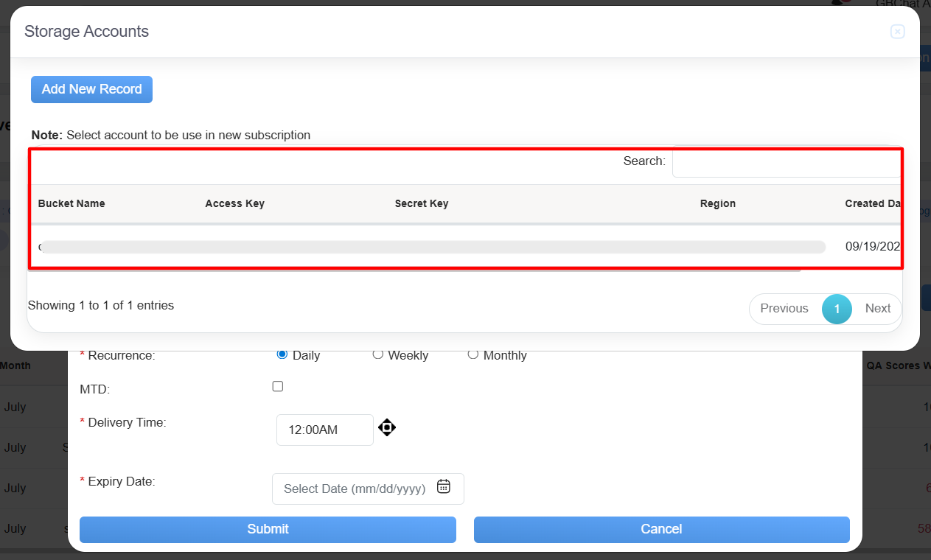
Task: Go to Previous page of entries
Action: 784,309
